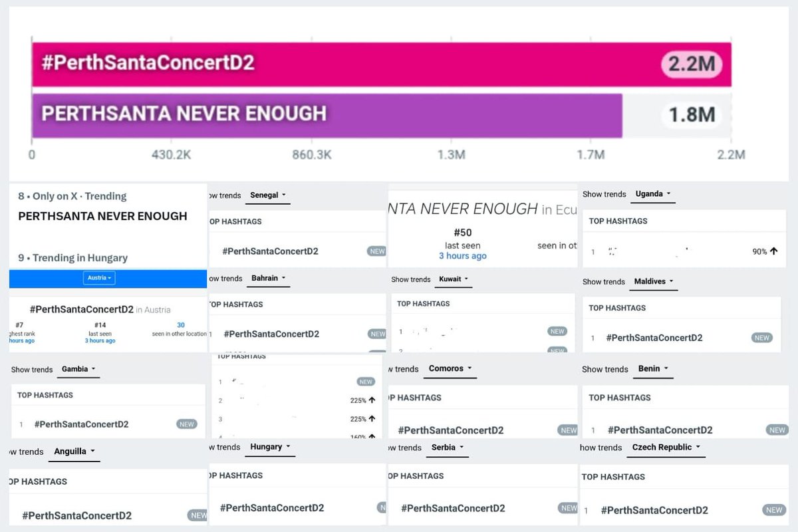Click the '9 · Trending in Hungary' entry

72,258
